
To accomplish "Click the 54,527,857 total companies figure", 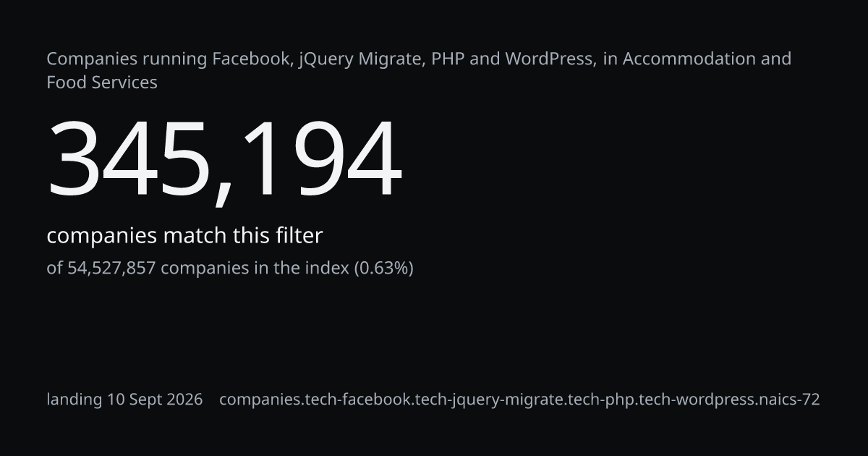I will pos(111,269).
